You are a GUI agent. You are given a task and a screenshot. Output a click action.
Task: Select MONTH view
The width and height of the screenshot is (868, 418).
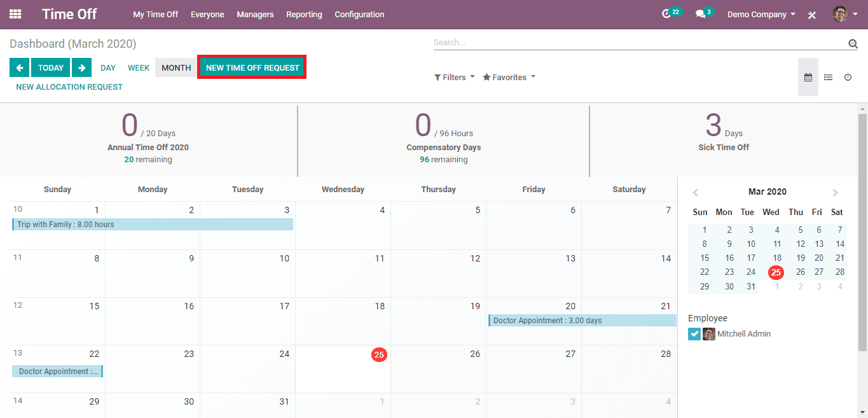(x=176, y=67)
